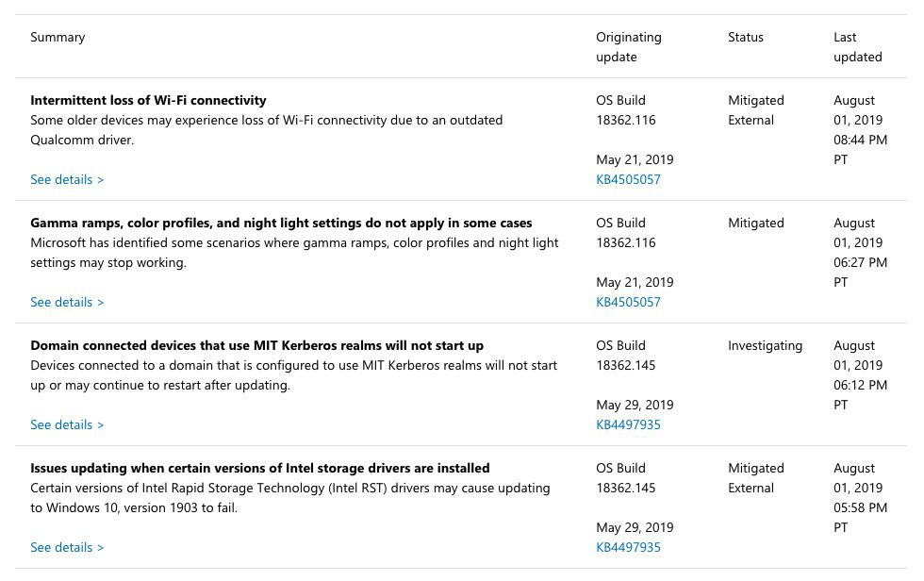Click Mitigated External status in Wi-Fi row
The width and height of the screenshot is (924, 581).
pos(755,109)
